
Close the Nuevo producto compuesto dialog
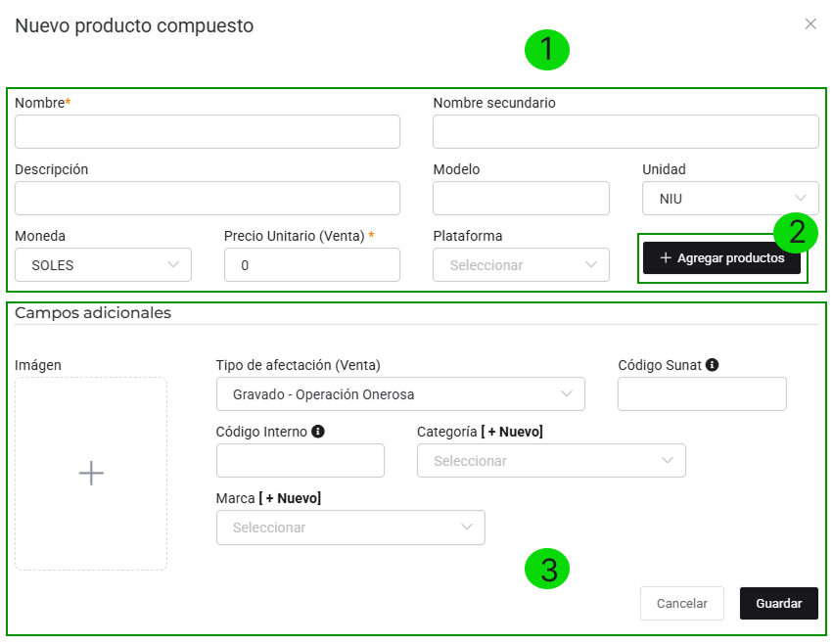click(810, 24)
